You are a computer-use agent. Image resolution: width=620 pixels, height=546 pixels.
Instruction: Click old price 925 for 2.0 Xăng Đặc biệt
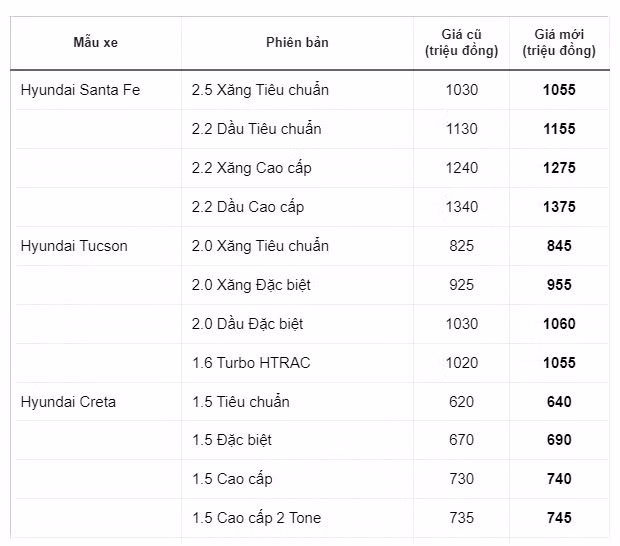click(461, 285)
